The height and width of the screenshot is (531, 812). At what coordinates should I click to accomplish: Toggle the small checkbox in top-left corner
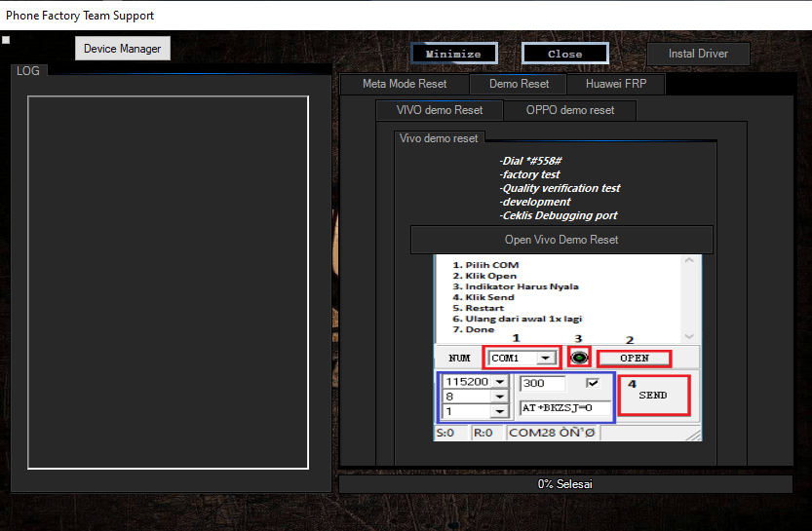click(x=6, y=40)
